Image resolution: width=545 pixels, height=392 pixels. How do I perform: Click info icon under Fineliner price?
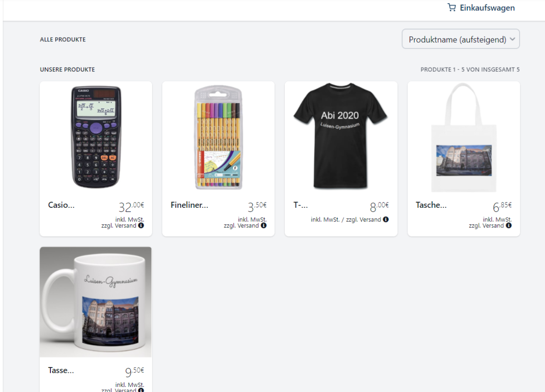[263, 225]
